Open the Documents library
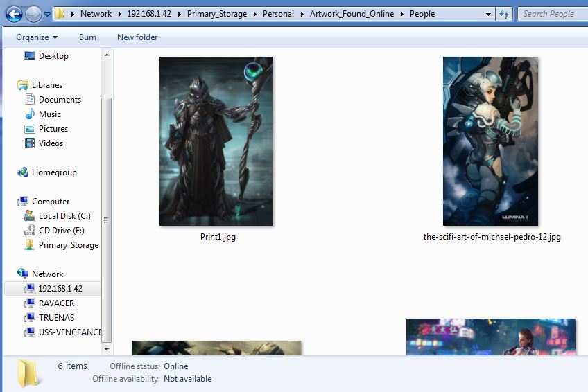The image size is (588, 392). (x=60, y=100)
